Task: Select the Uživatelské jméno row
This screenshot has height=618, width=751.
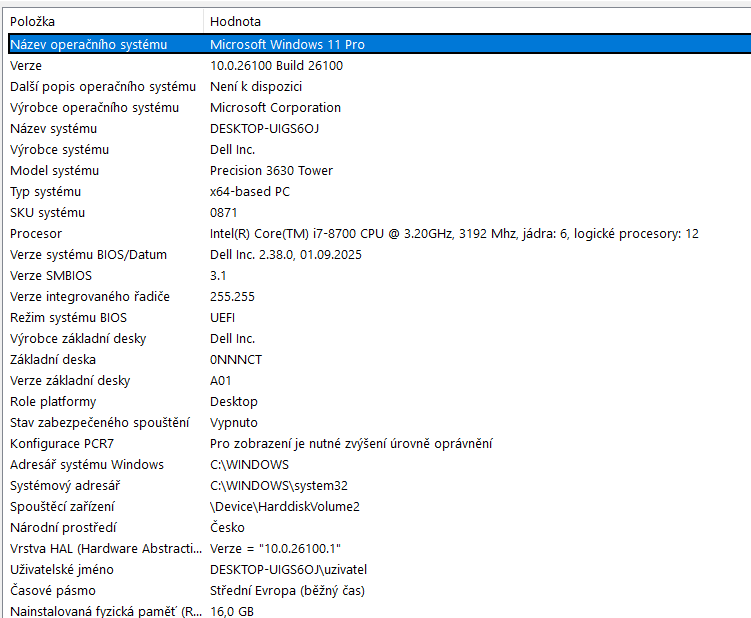Action: (379, 570)
